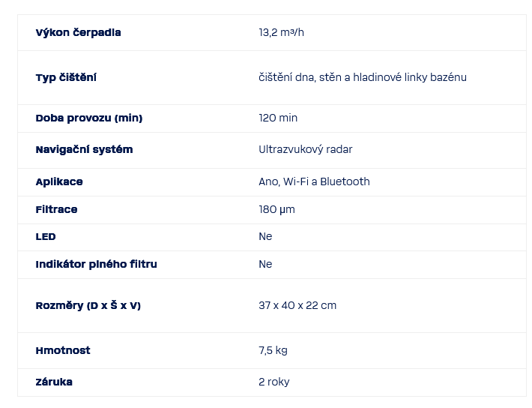Select the "120 min" value
Viewport: 532px width, 408px height.
(278, 118)
